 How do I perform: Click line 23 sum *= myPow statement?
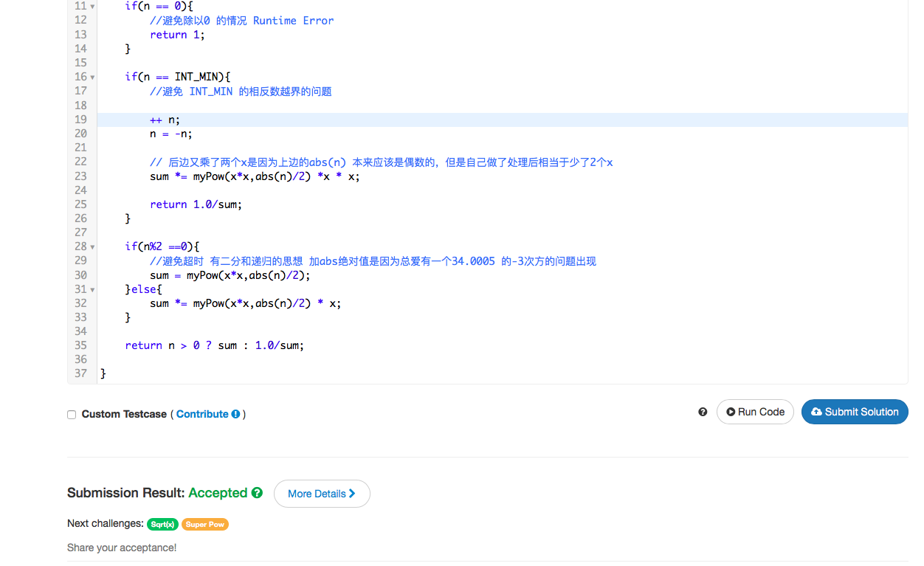(x=255, y=176)
